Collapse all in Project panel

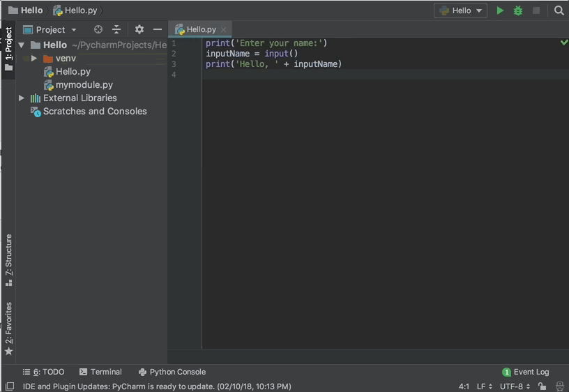116,29
